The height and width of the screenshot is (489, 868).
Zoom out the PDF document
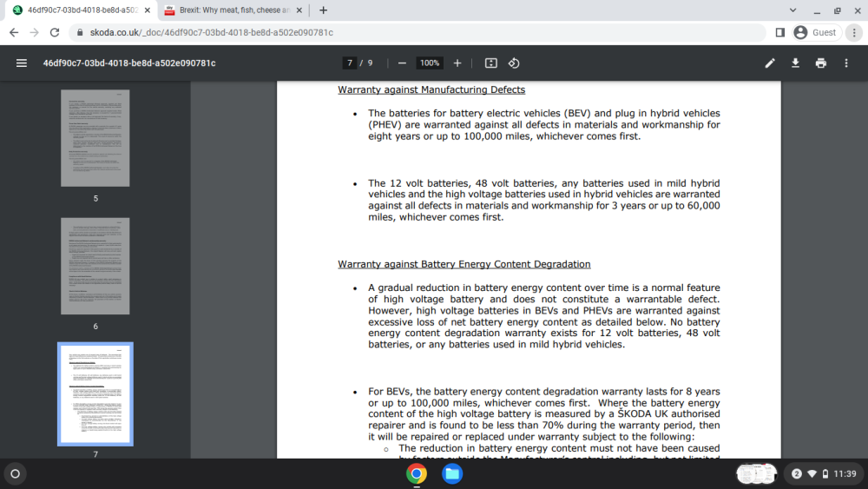pyautogui.click(x=402, y=63)
